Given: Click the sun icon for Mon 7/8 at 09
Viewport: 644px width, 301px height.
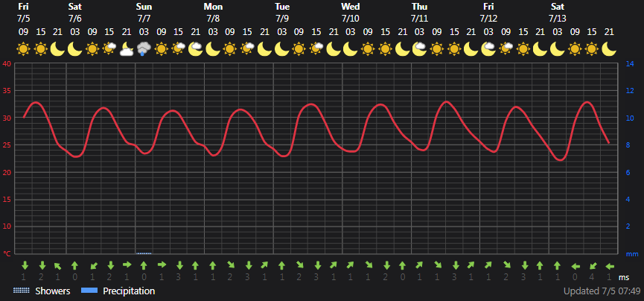Looking at the screenshot, I should [x=230, y=49].
